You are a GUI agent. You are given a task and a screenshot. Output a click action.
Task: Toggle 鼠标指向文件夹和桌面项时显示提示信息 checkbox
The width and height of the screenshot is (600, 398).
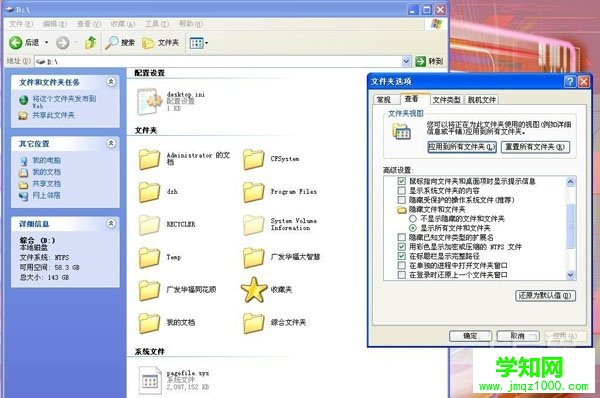point(401,181)
